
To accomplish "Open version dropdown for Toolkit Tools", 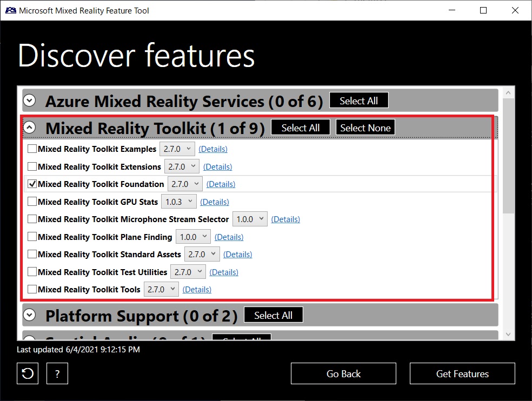I will [x=161, y=289].
